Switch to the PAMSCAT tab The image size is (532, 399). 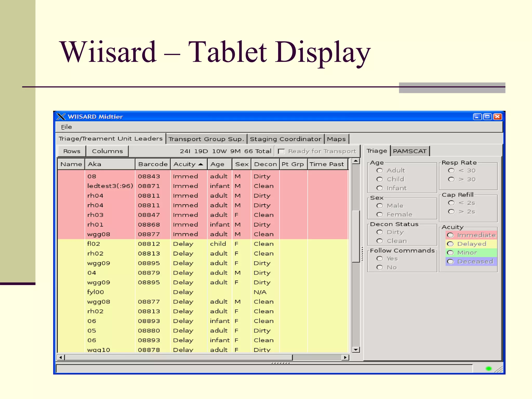pyautogui.click(x=410, y=151)
